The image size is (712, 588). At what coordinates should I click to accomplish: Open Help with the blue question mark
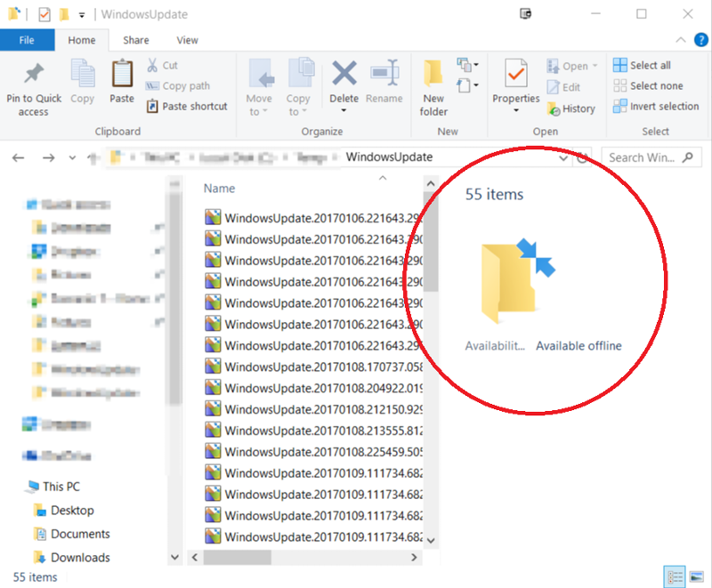[x=700, y=40]
